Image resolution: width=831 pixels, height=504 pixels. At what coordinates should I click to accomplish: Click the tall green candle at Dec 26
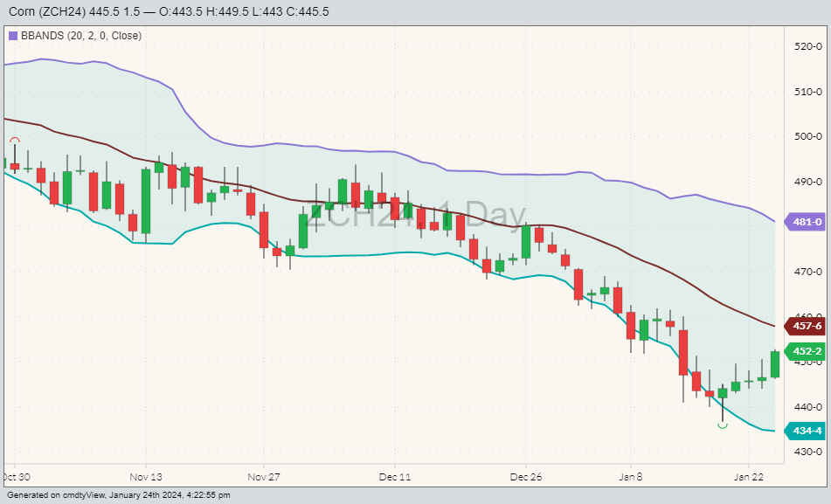(526, 242)
